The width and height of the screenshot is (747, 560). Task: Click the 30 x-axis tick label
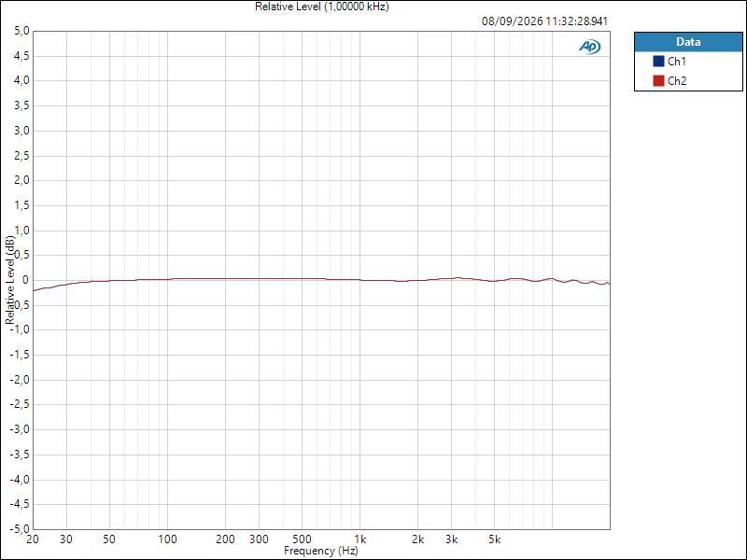point(66,539)
